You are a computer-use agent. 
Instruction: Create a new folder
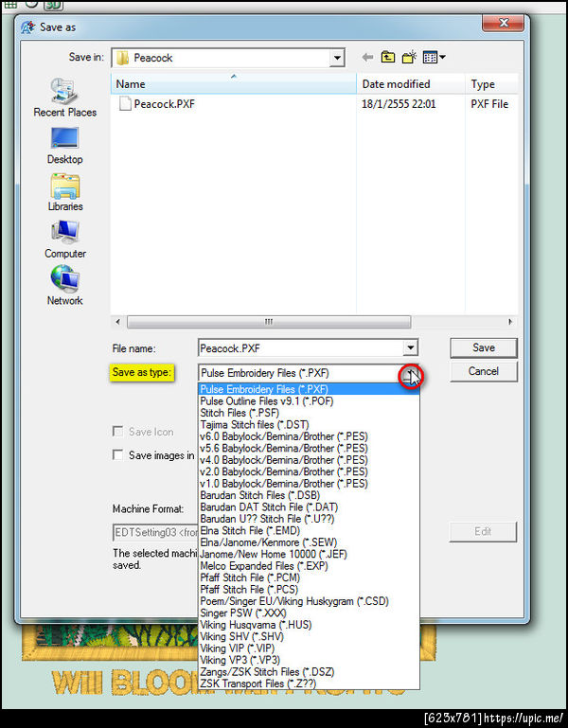point(409,58)
